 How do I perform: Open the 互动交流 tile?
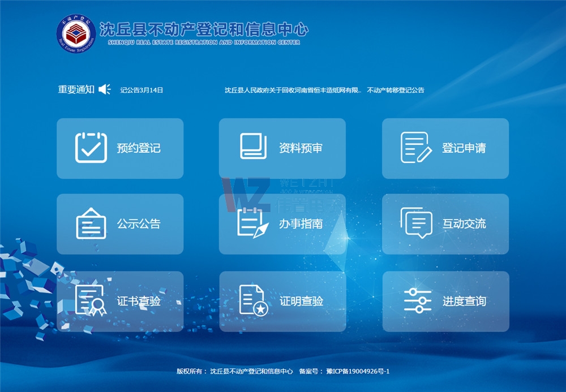[x=445, y=225]
